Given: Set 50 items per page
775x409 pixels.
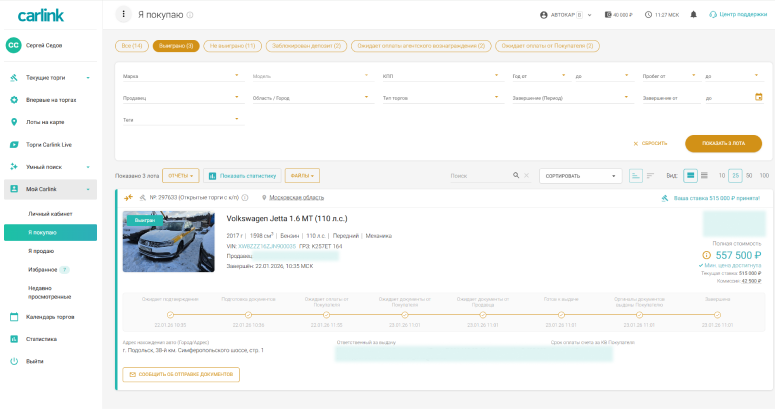Looking at the screenshot, I should 749,175.
